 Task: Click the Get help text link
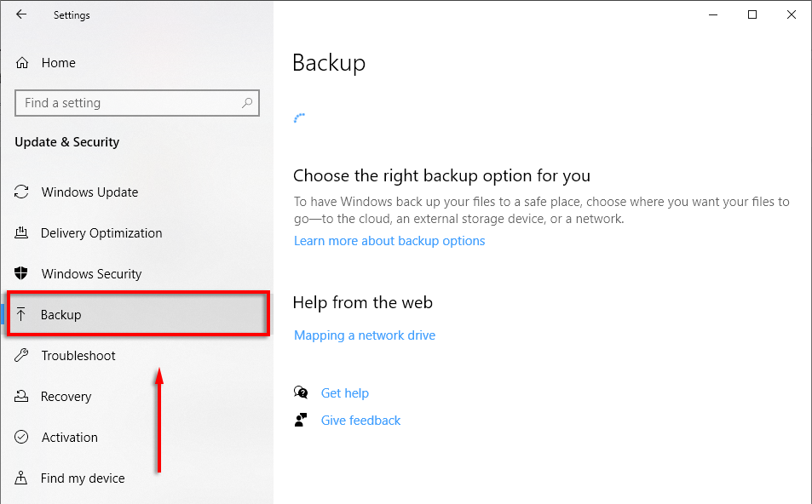345,393
